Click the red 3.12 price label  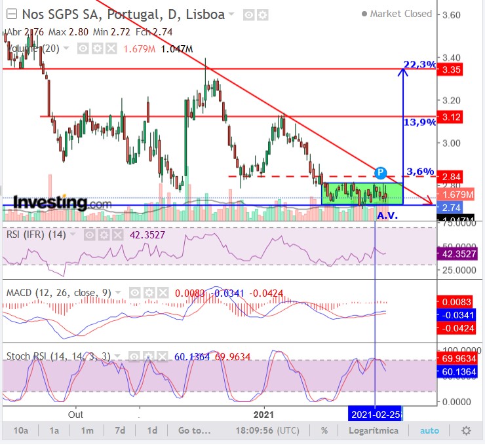point(450,117)
